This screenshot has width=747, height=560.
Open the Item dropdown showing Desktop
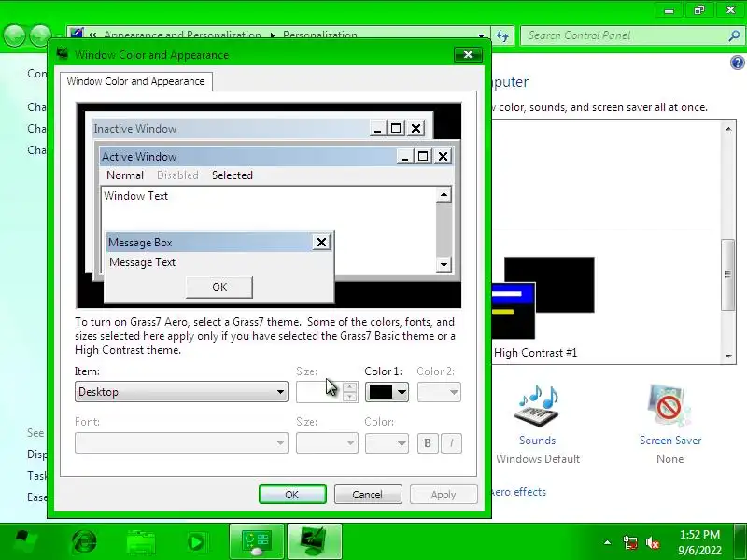(181, 392)
